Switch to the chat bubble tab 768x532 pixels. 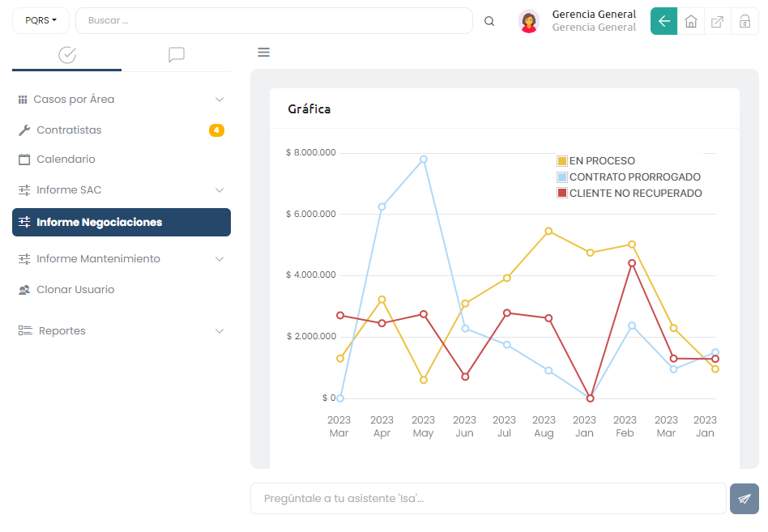tap(176, 54)
